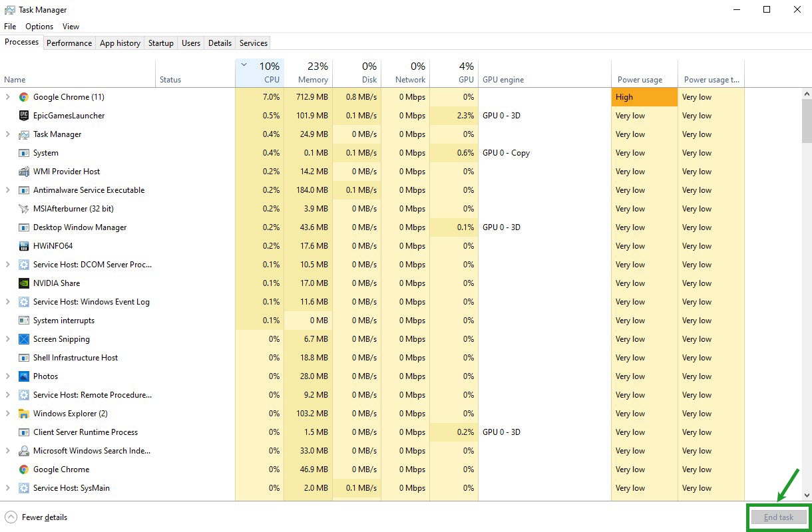Expand the Photos process group
812x532 pixels.
[8, 376]
